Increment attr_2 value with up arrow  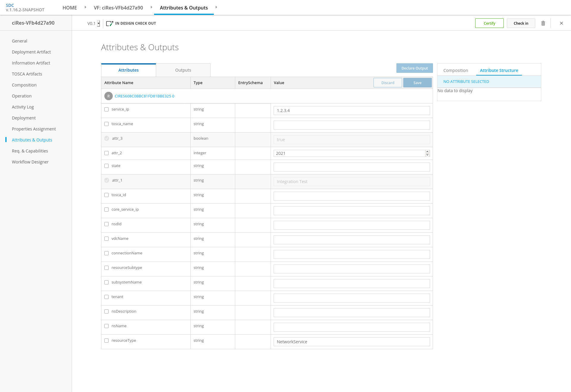pyautogui.click(x=427, y=152)
